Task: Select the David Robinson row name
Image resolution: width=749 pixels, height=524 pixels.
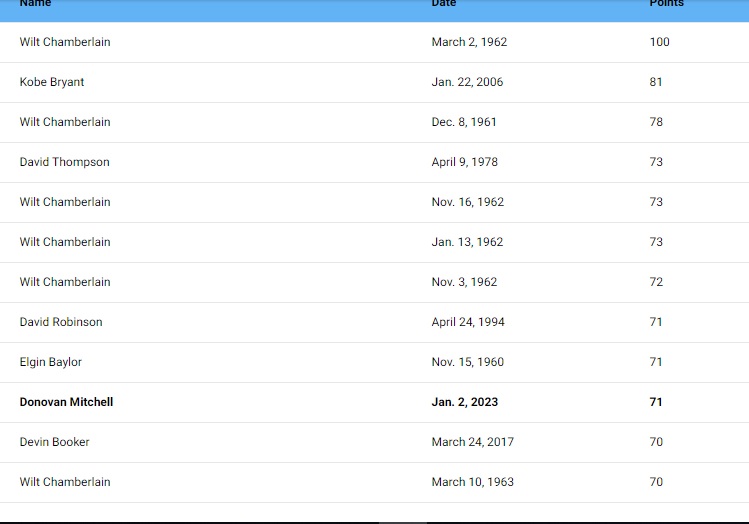Action: click(61, 322)
